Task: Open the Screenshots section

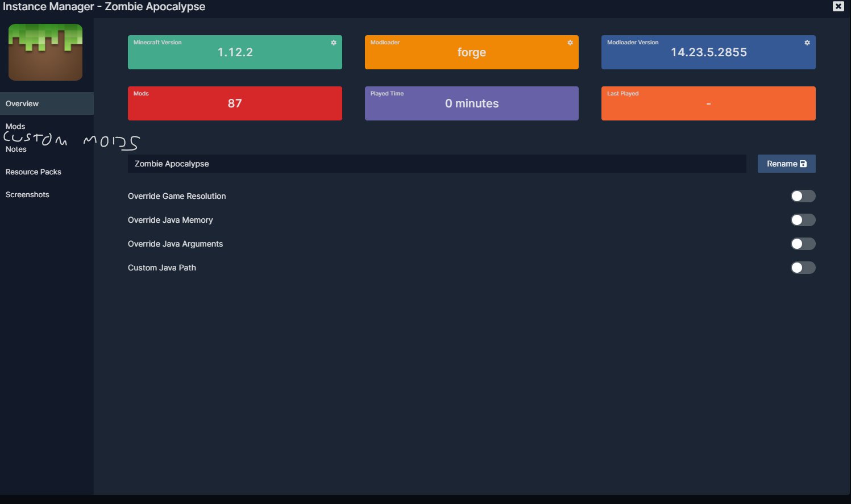Action: click(x=27, y=194)
